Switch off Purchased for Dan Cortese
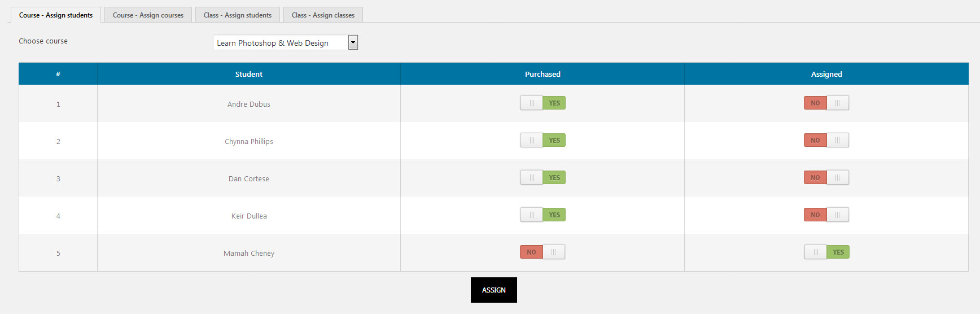Viewport: 980px width, 314px height. pyautogui.click(x=542, y=178)
